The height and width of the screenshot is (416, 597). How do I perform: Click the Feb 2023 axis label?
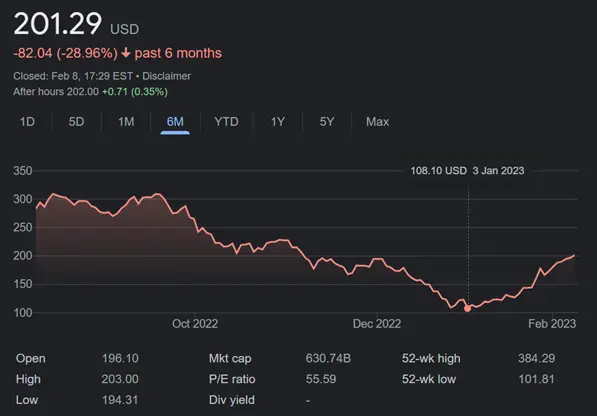coord(552,324)
